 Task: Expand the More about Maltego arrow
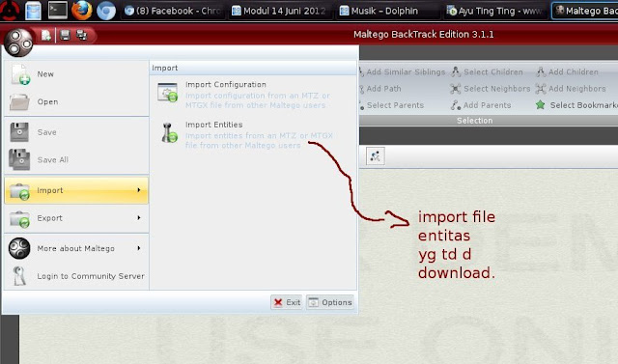tap(139, 248)
